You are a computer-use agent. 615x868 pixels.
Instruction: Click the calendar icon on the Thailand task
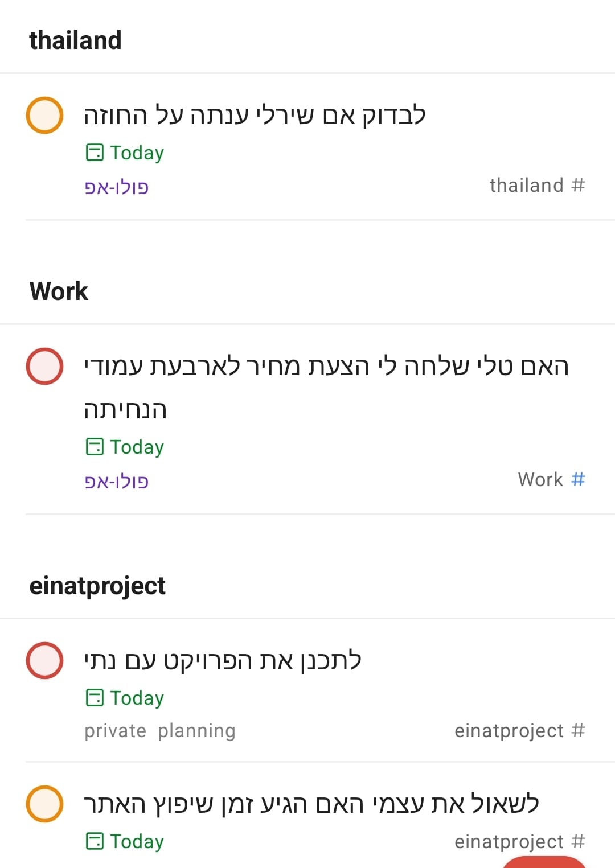pyautogui.click(x=95, y=153)
